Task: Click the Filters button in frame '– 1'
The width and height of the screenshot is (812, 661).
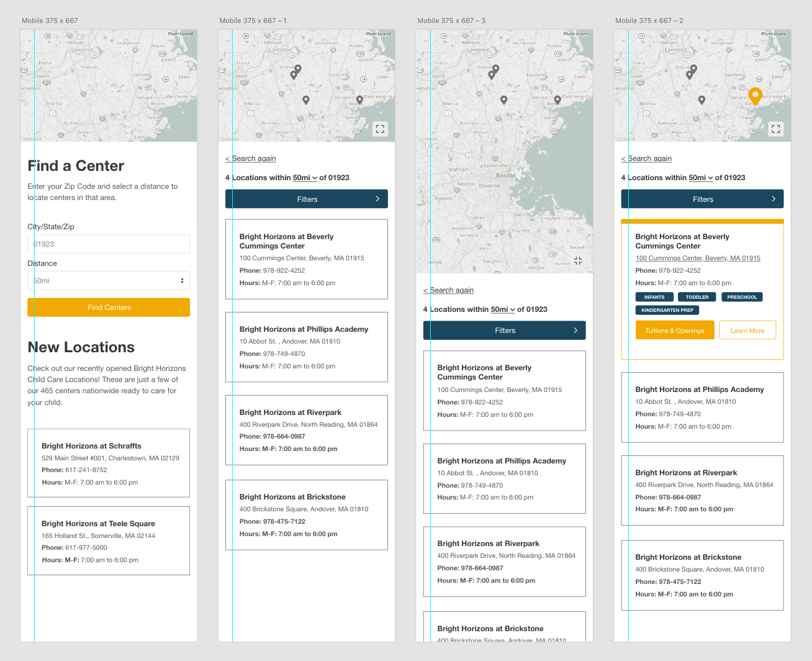Action: [307, 199]
